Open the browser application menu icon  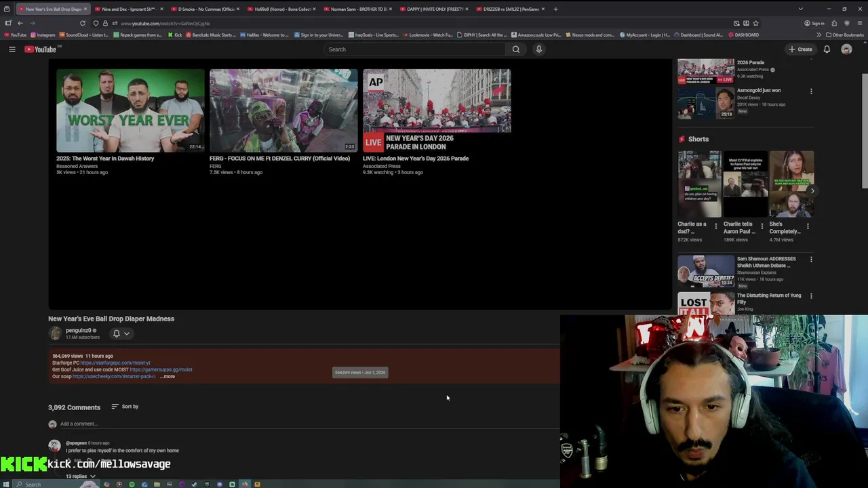click(x=859, y=23)
